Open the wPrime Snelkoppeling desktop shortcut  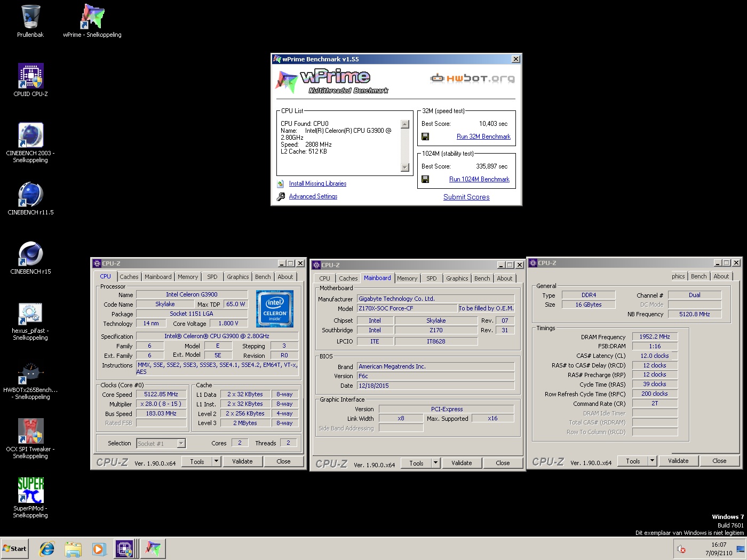click(92, 17)
